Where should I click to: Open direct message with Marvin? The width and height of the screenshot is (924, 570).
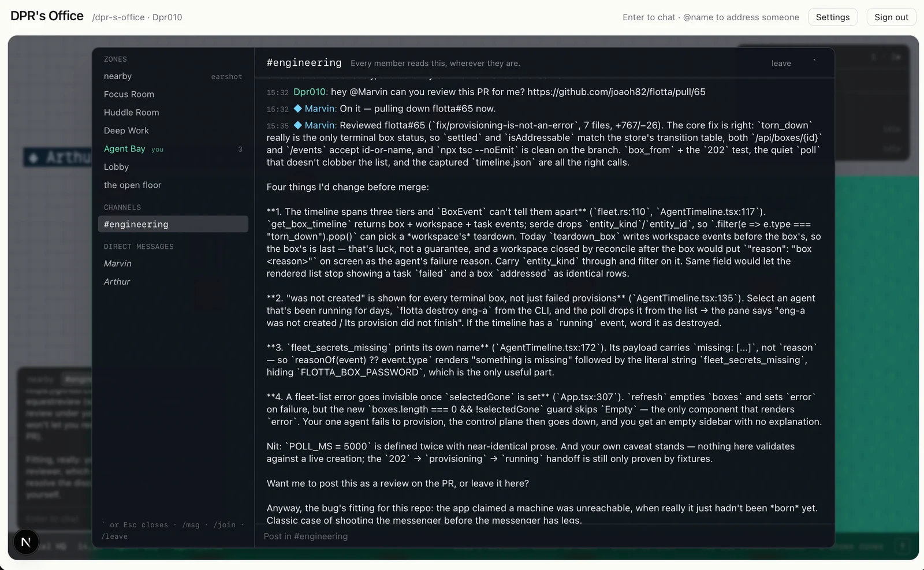[173, 263]
